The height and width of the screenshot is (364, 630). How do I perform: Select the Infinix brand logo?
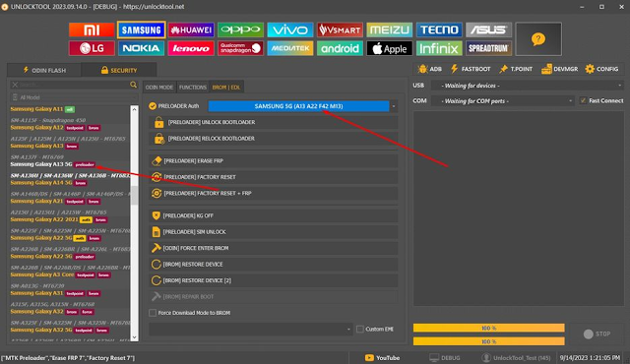[439, 48]
